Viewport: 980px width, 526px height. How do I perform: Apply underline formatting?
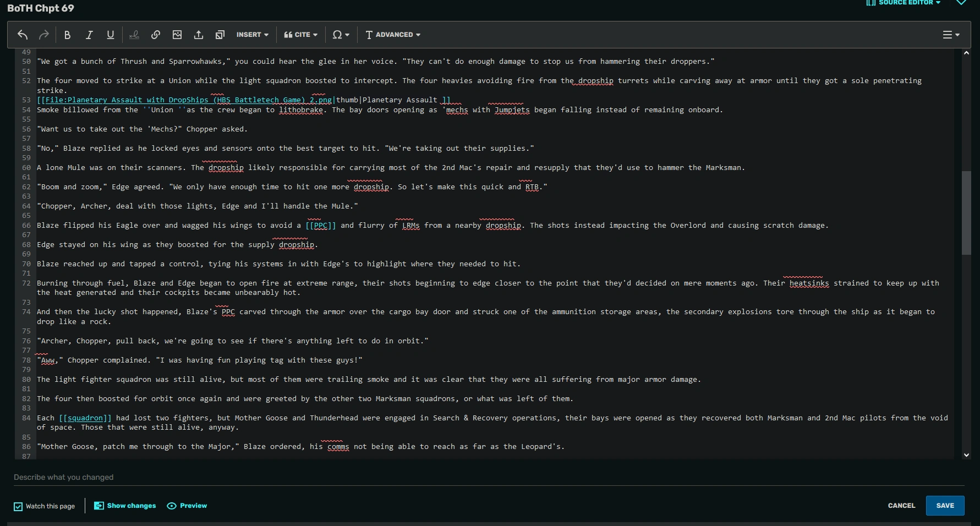pos(110,34)
